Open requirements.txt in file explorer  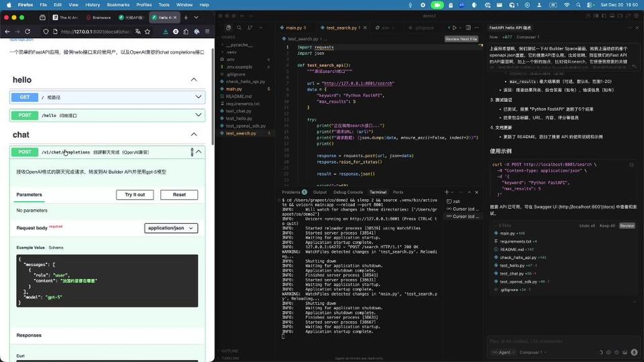pos(242,104)
